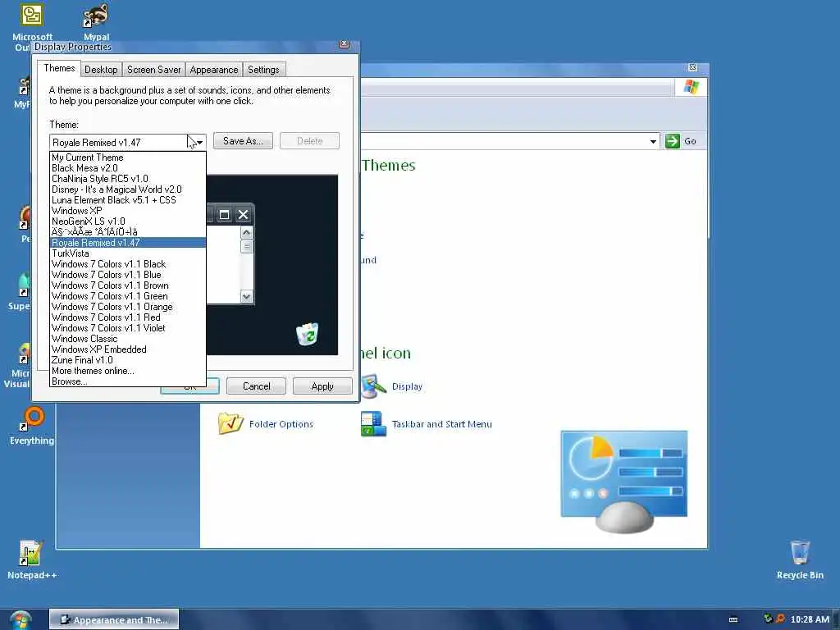Click the recycle bin icon in theme preview
This screenshot has height=630, width=840.
pos(308,334)
